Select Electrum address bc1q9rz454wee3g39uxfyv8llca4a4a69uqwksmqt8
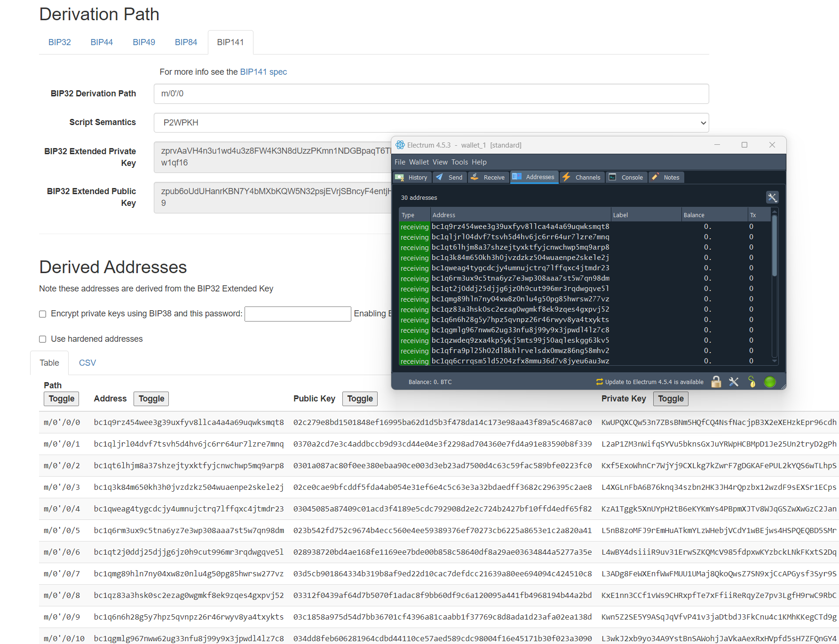This screenshot has height=644, width=839. (521, 227)
